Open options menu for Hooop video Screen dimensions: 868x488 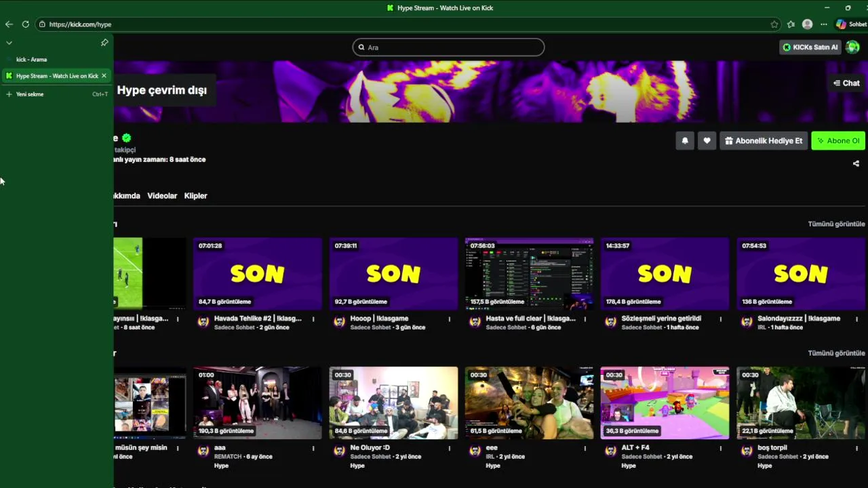pyautogui.click(x=449, y=319)
